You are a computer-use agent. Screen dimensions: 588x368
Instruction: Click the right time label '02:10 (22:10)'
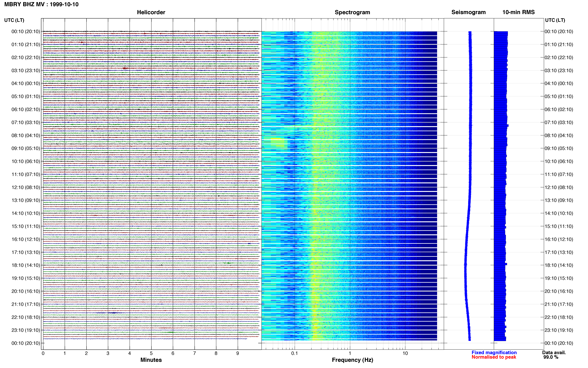(x=559, y=57)
